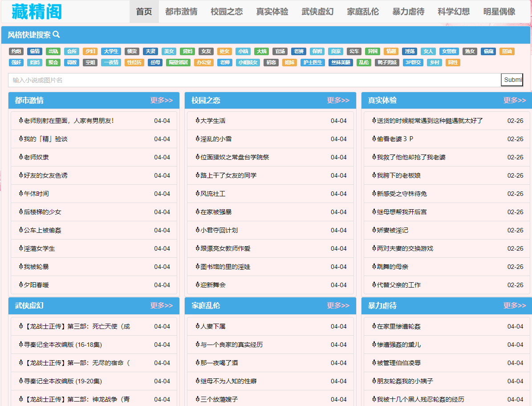
Task: Select the 一夜情 tag
Action: point(111,62)
